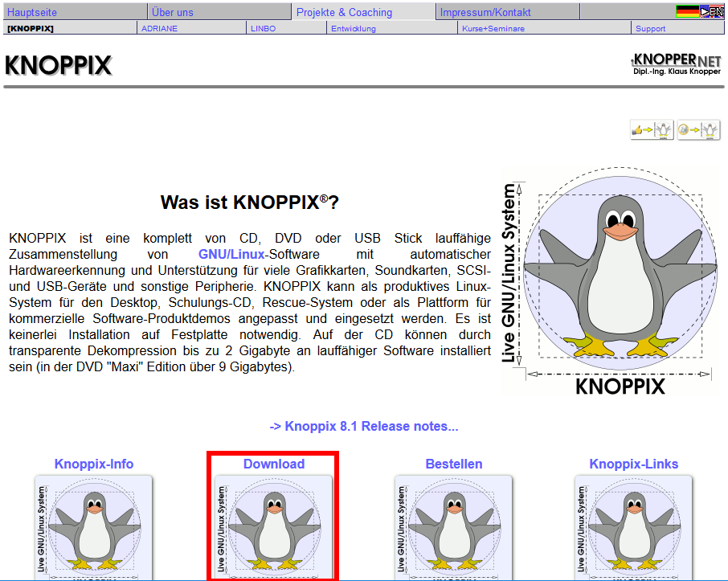Select the German flag language icon
The width and height of the screenshot is (728, 581).
coord(687,11)
